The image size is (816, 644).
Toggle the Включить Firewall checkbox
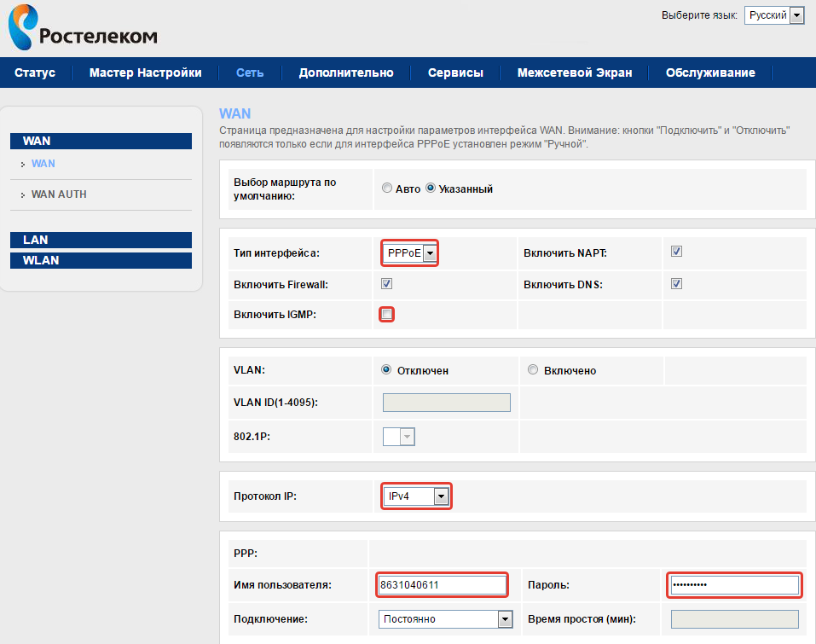pos(386,283)
